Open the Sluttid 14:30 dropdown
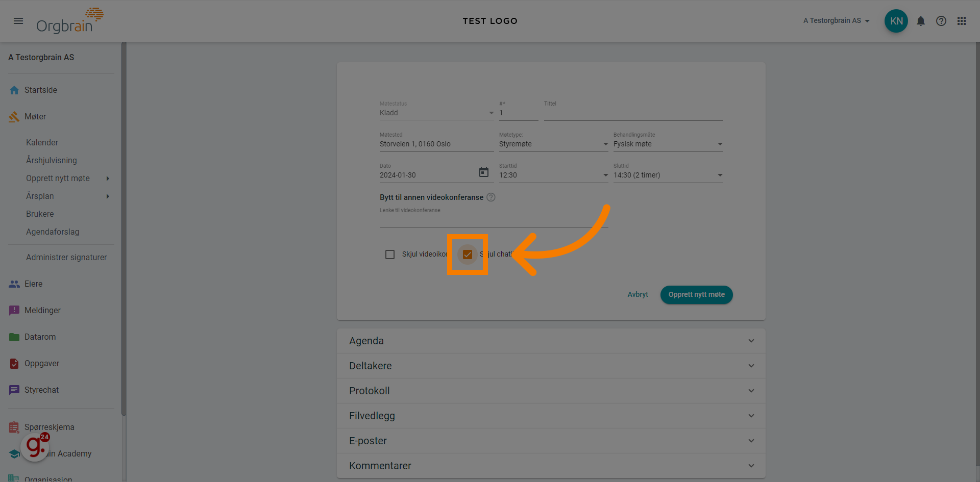 [x=668, y=175]
